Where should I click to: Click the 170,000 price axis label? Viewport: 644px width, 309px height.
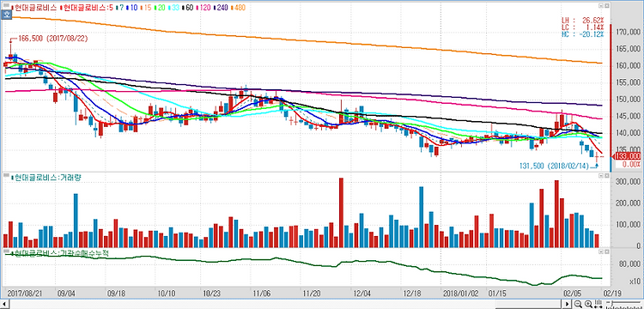pyautogui.click(x=628, y=32)
